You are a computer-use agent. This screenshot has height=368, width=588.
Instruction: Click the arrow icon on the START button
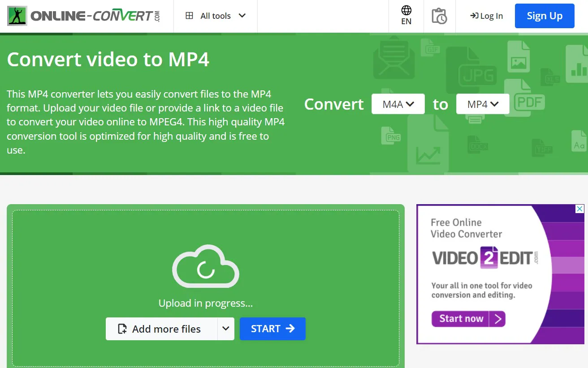pyautogui.click(x=290, y=329)
